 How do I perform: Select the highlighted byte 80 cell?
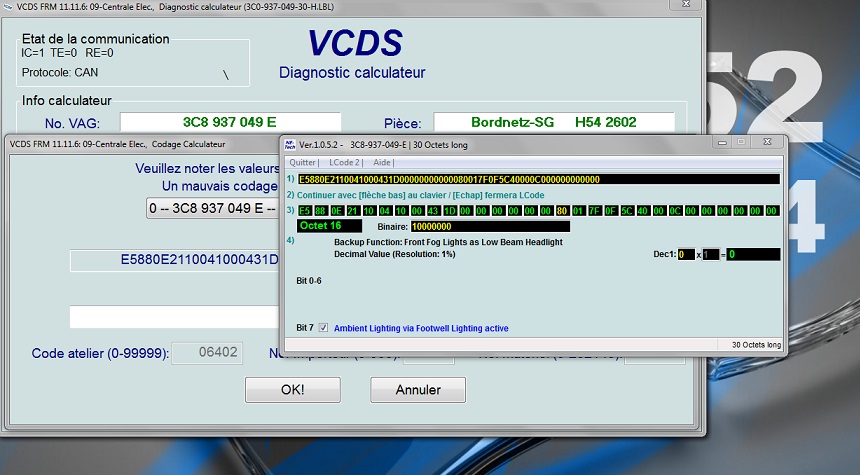(x=562, y=211)
